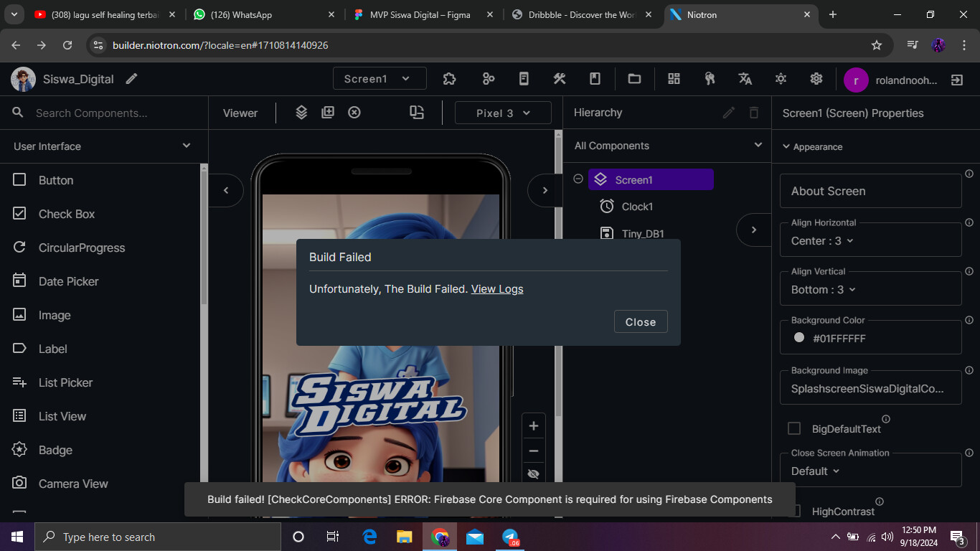Rename component via Hierarchy pencil icon
The height and width of the screenshot is (551, 980).
pos(729,113)
